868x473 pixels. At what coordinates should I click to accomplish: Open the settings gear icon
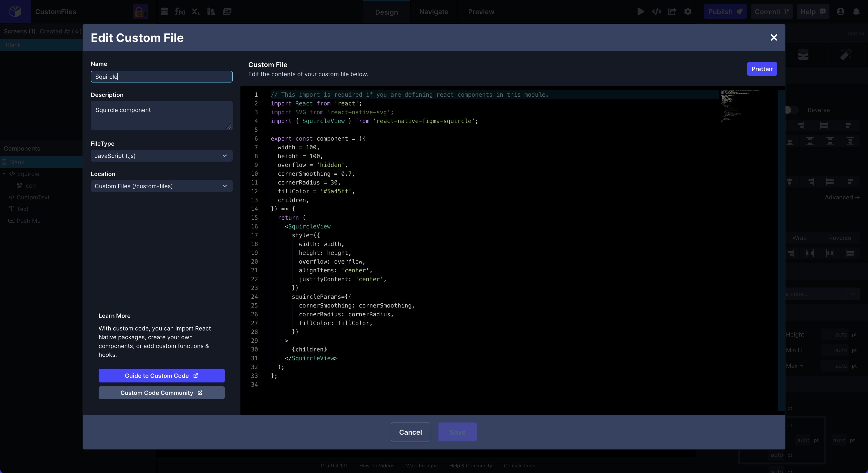click(688, 12)
